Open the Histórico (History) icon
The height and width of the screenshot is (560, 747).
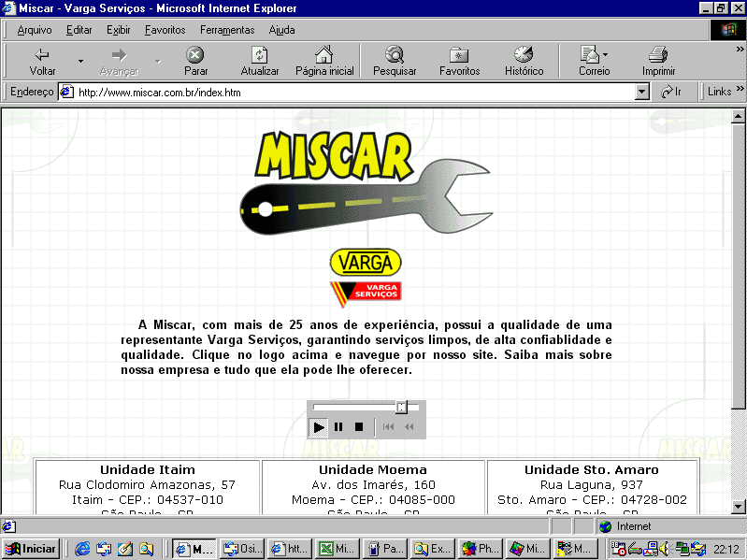click(x=524, y=55)
